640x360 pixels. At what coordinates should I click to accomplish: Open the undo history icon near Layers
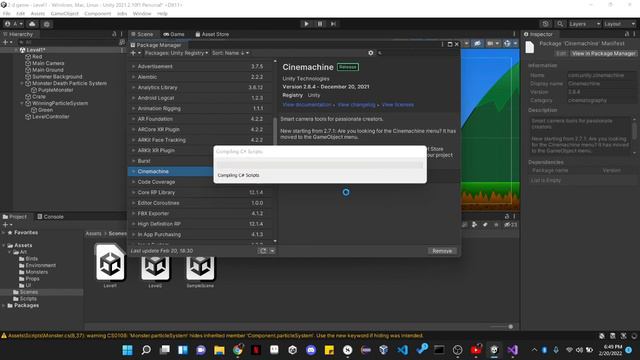point(545,24)
